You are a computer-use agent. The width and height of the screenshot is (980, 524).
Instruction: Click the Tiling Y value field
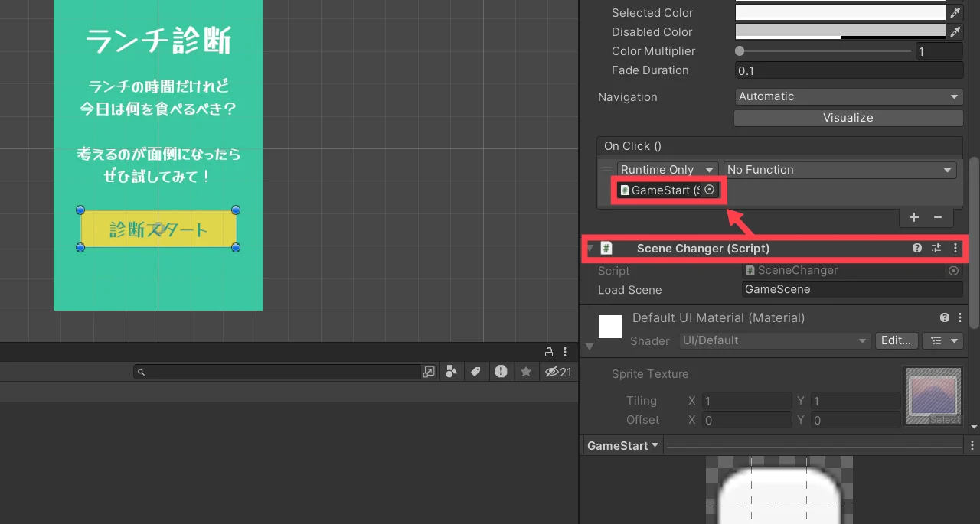coord(855,401)
